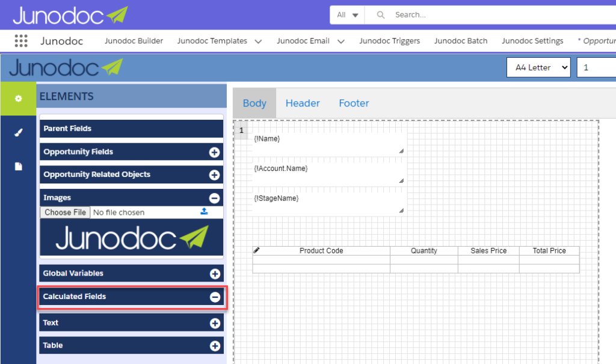This screenshot has width=616, height=364.
Task: Click resize handle of {!Account.Name} box
Action: click(401, 181)
